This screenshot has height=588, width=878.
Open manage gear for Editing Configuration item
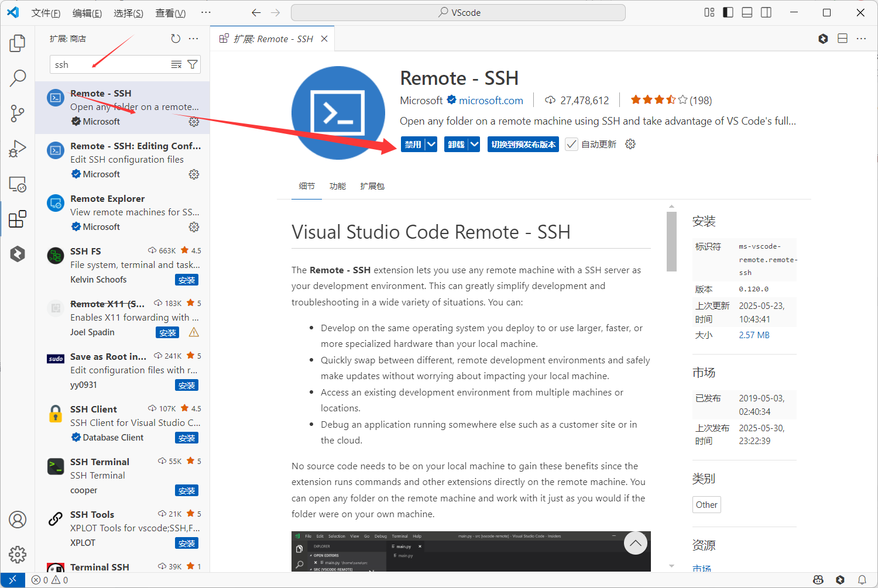[x=194, y=174]
